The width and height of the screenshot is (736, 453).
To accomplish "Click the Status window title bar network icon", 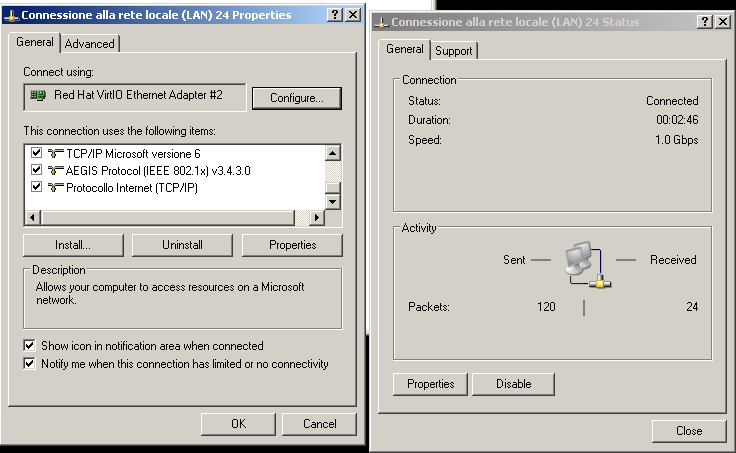I will (382, 23).
